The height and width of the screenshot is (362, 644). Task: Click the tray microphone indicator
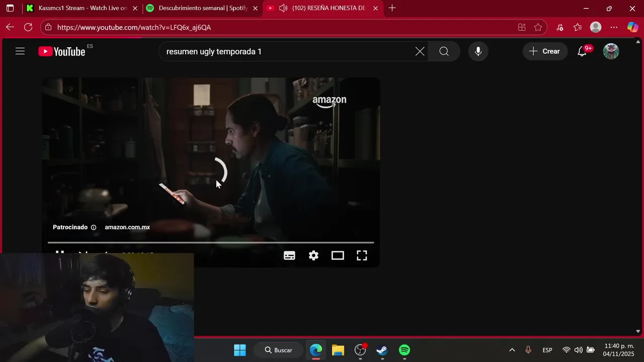click(x=528, y=350)
